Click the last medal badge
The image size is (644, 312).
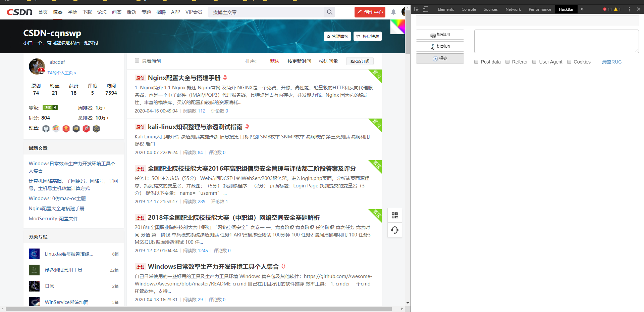96,129
